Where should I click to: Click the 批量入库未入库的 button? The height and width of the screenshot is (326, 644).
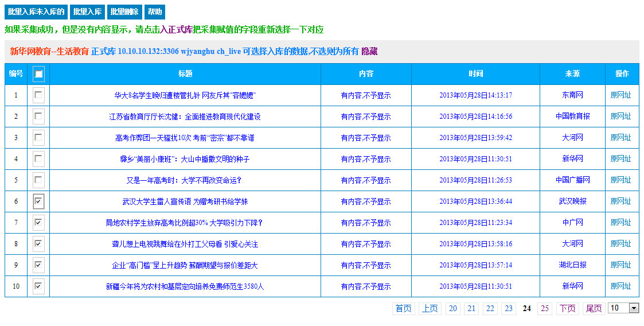pyautogui.click(x=36, y=12)
